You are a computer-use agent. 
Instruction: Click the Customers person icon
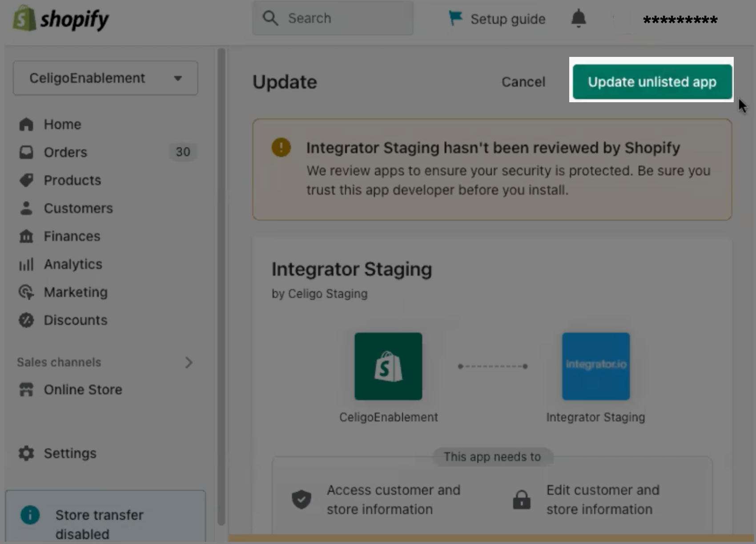click(x=26, y=208)
